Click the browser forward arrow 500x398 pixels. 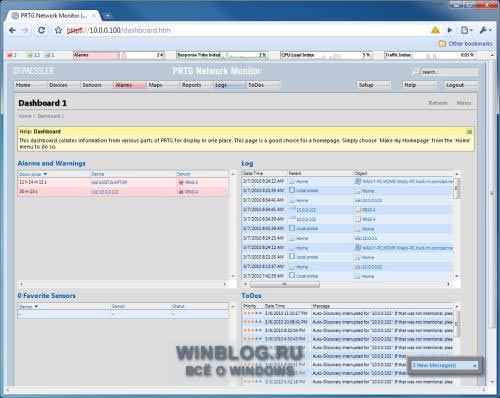pos(25,30)
